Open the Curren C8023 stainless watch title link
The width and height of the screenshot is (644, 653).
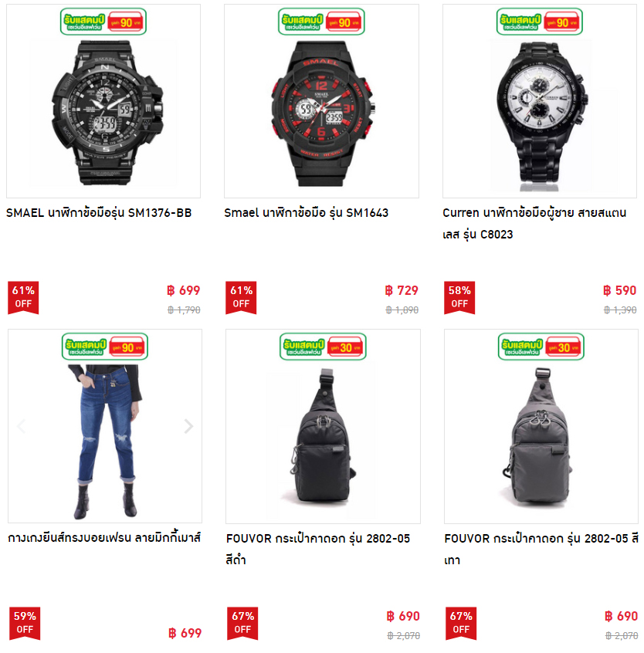(534, 224)
